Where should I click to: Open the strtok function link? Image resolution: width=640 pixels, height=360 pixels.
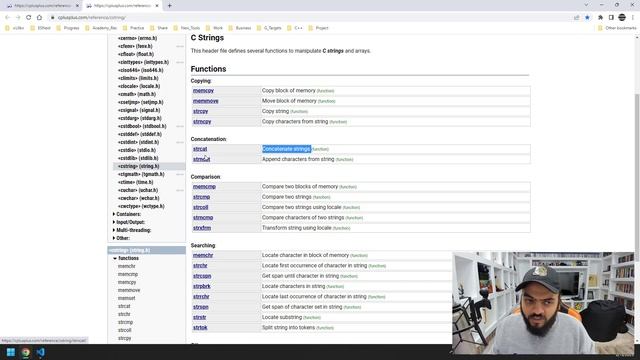[200, 328]
